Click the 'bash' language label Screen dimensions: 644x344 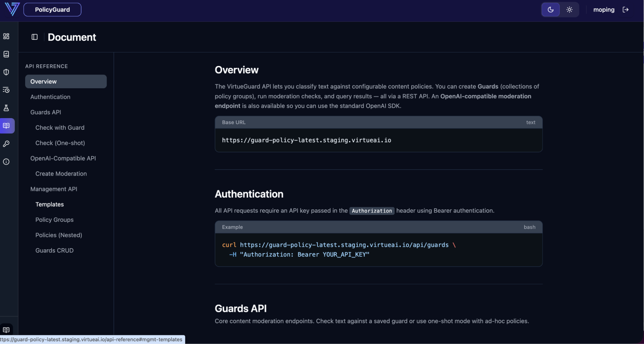coord(529,227)
